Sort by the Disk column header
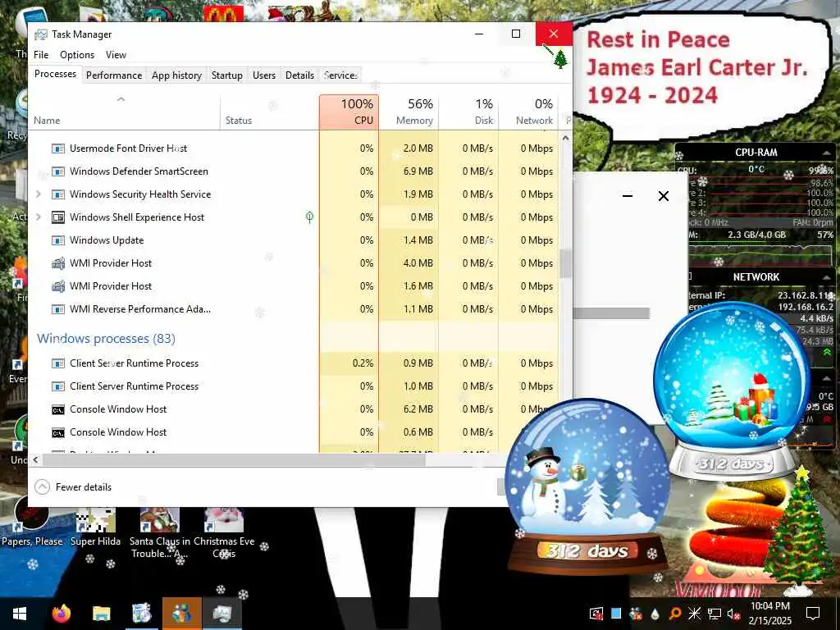 tap(468, 112)
